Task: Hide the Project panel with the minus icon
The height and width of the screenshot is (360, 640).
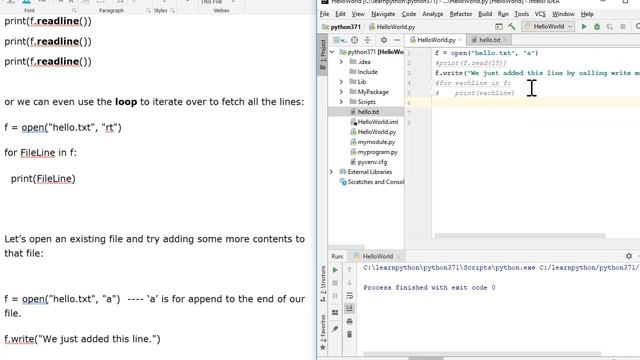Action: (x=397, y=40)
